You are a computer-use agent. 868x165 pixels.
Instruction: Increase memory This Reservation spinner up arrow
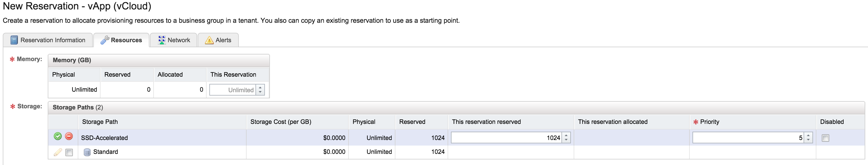(260, 87)
